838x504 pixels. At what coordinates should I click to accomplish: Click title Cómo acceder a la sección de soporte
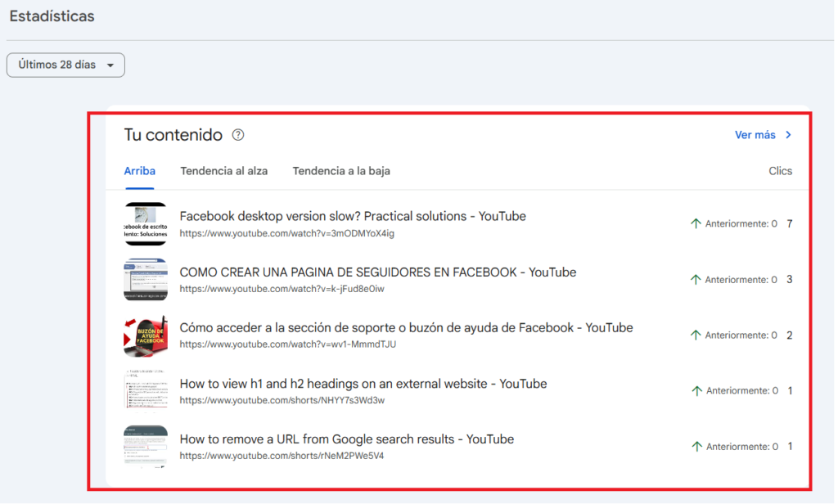point(406,327)
